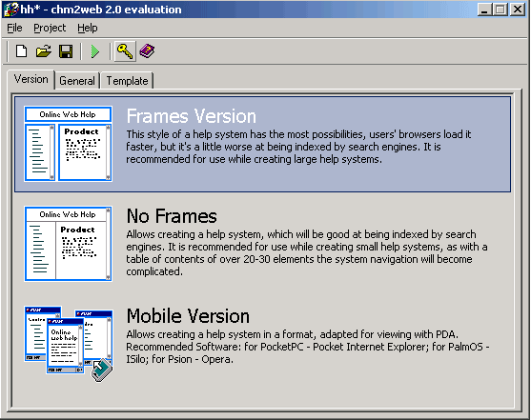Open the Project menu

50,28
